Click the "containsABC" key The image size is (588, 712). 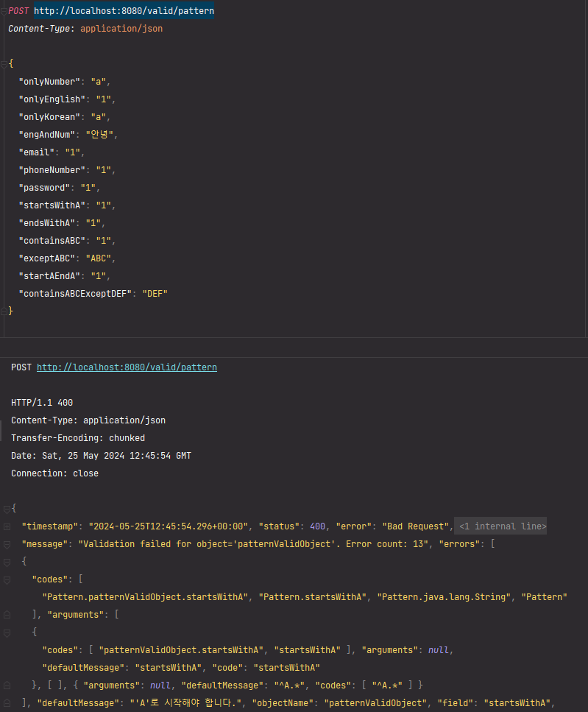tap(52, 241)
